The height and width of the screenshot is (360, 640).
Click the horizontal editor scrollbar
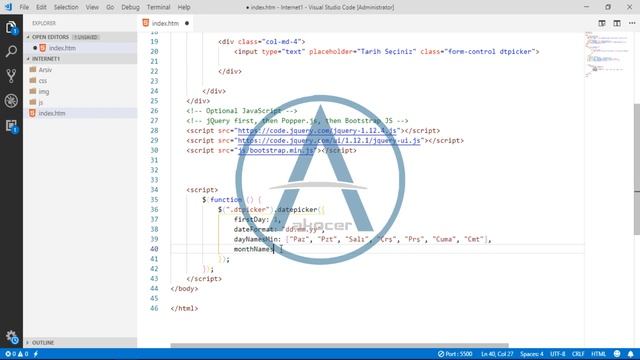tap(339, 345)
